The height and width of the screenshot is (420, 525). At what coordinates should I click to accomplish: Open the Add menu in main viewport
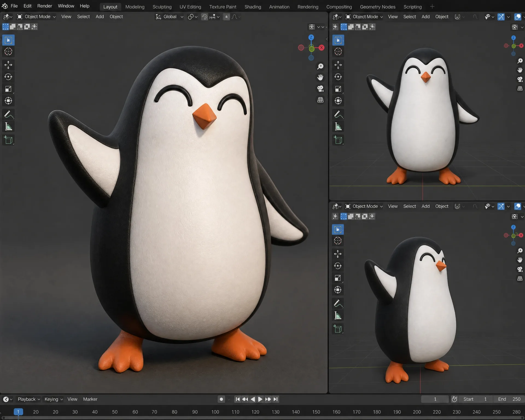point(100,17)
